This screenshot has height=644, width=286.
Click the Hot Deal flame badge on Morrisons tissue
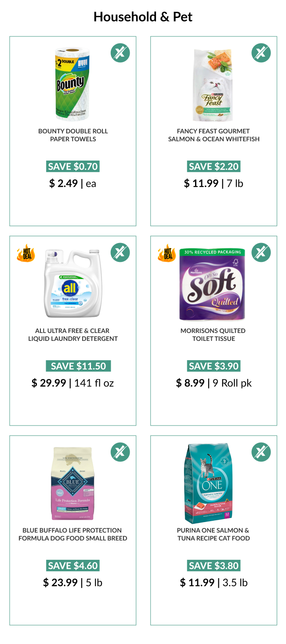coord(167,253)
